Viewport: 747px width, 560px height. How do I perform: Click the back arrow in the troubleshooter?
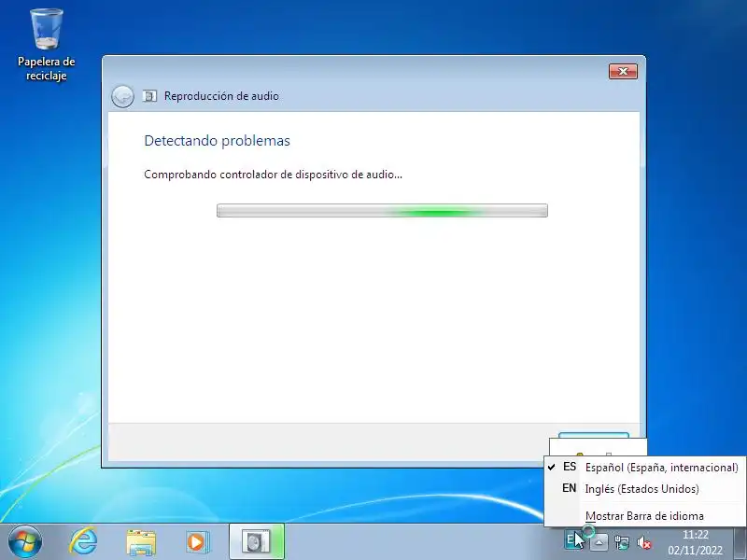(x=122, y=96)
